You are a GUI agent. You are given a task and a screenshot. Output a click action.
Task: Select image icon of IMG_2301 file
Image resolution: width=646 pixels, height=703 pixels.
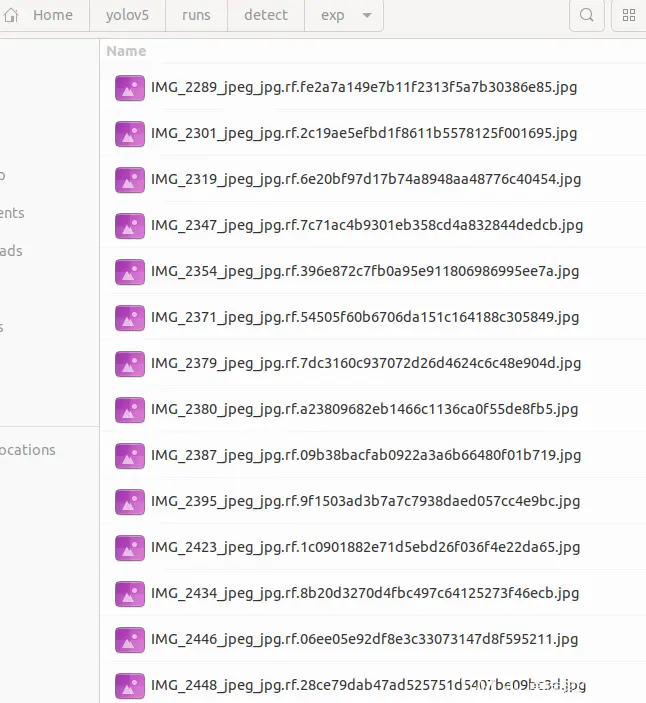tap(130, 134)
